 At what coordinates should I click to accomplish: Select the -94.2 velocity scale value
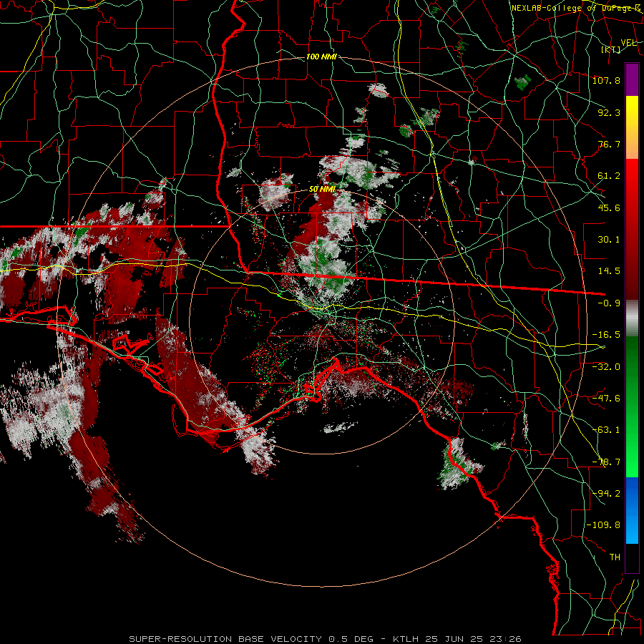(606, 494)
